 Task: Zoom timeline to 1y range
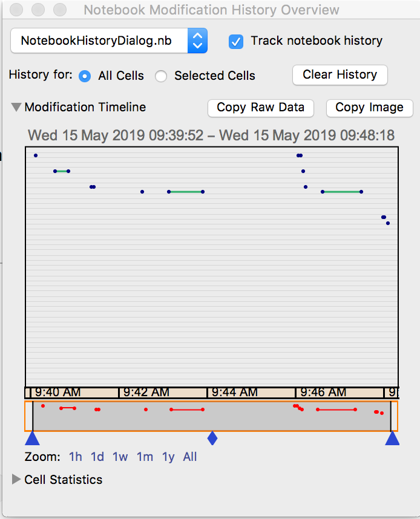click(x=168, y=457)
